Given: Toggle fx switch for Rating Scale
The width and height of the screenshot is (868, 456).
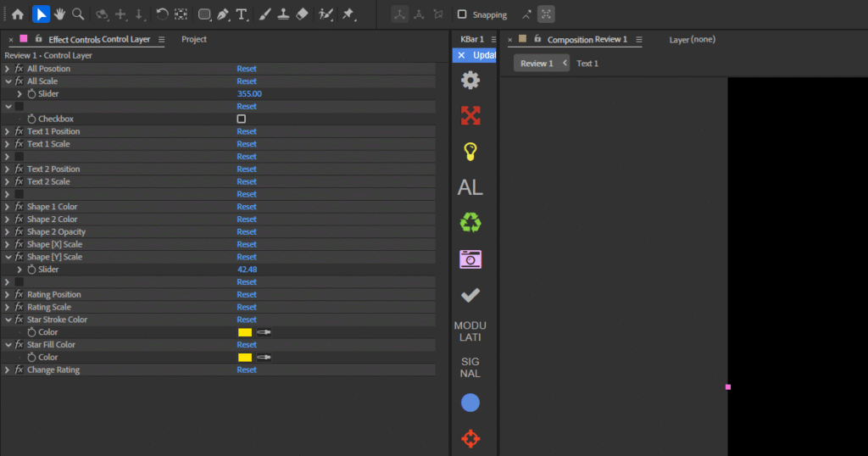Looking at the screenshot, I should (19, 307).
